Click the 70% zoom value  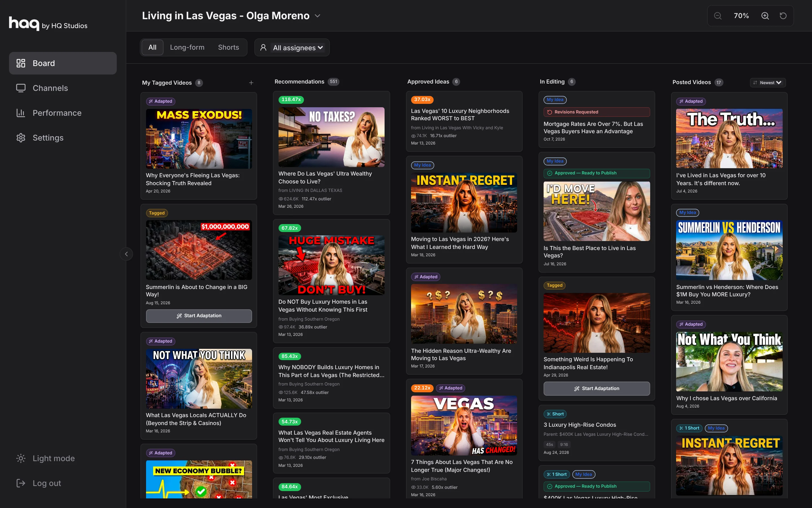tap(741, 16)
